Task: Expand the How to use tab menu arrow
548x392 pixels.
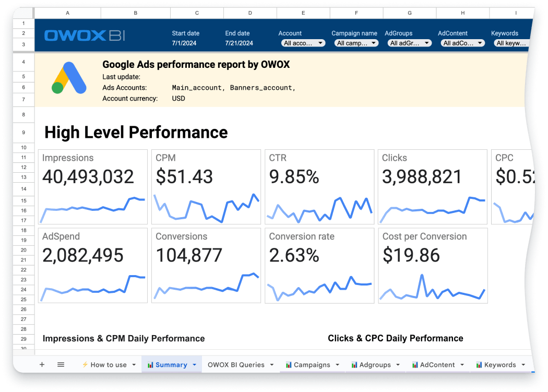Action: [134, 365]
